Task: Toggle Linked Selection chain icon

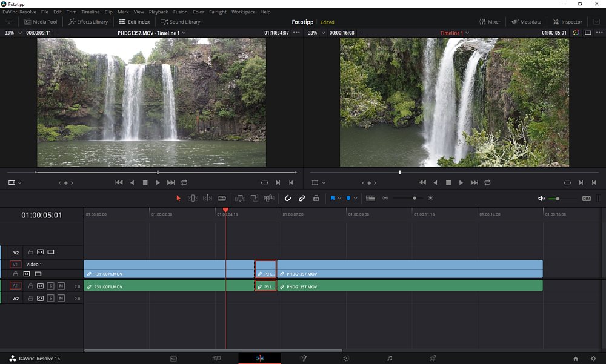Action: pos(302,198)
